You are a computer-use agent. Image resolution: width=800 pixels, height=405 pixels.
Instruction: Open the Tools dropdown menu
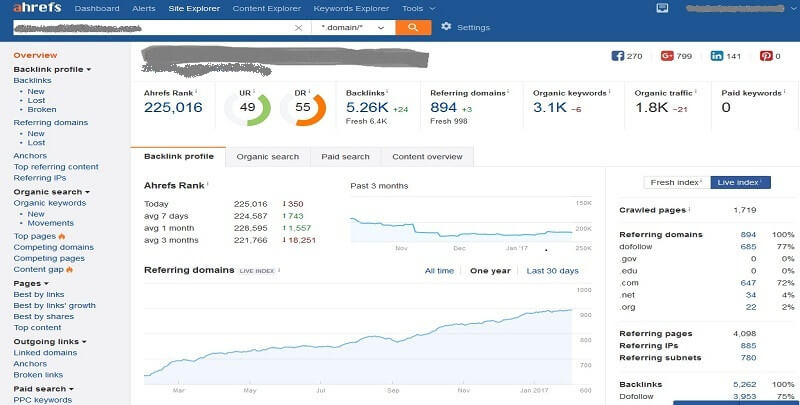click(418, 9)
